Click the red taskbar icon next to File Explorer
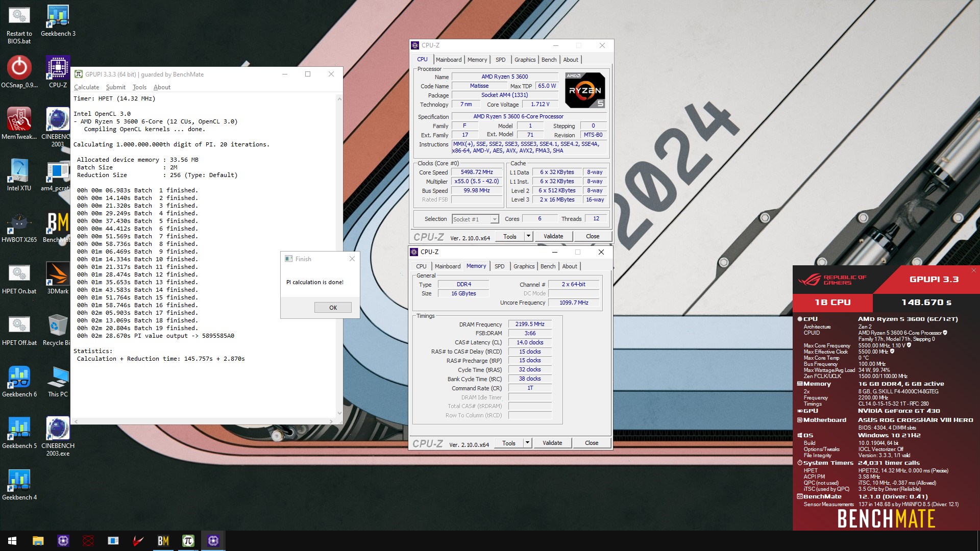Screen dimensions: 980x551 (88, 541)
